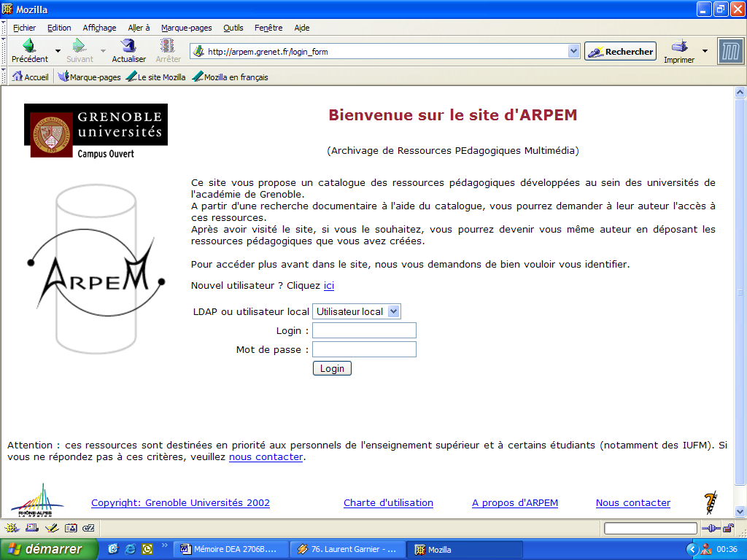747x560 pixels.
Task: Open the Marque-pages menu in menu bar
Action: (186, 28)
